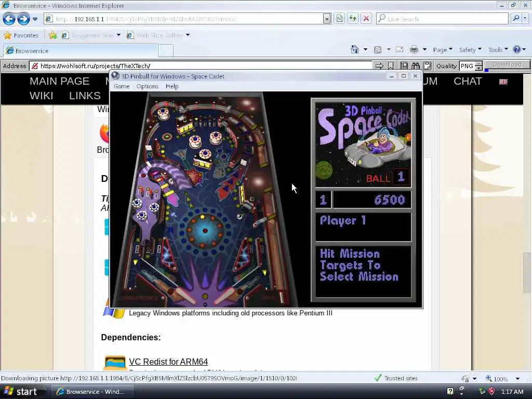Open the Safety menu dropdown
Image resolution: width=532 pixels, height=399 pixels.
coord(470,50)
